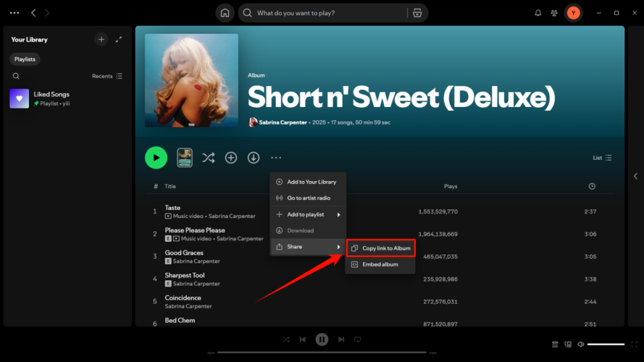Screen dimensions: 644x362
Task: Open the Friend Activity icon
Action: point(554,13)
